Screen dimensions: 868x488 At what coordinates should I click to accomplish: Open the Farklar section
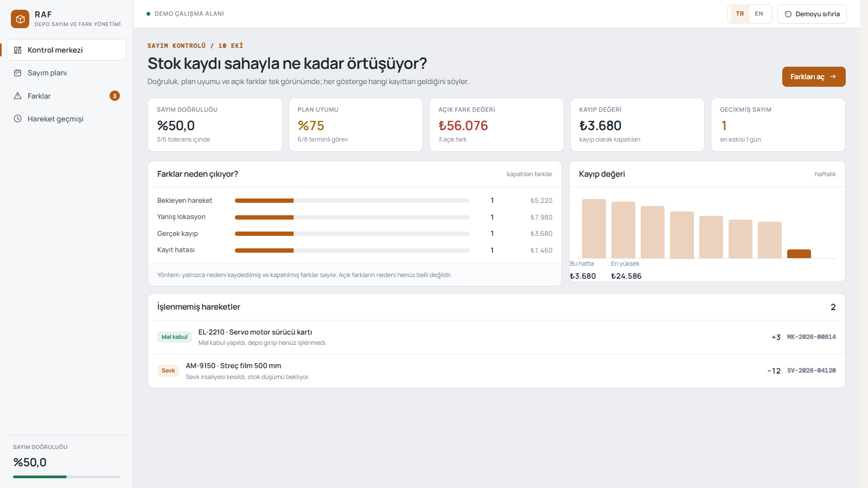point(66,96)
